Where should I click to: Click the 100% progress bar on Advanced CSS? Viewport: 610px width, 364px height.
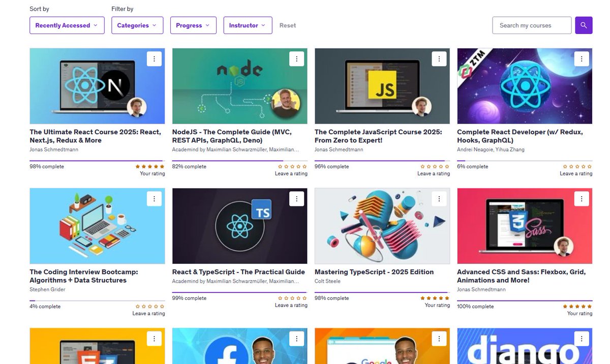pos(525,300)
